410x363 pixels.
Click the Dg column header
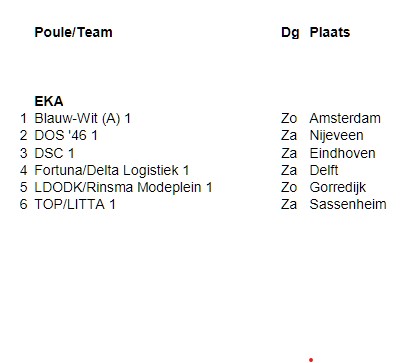[290, 32]
